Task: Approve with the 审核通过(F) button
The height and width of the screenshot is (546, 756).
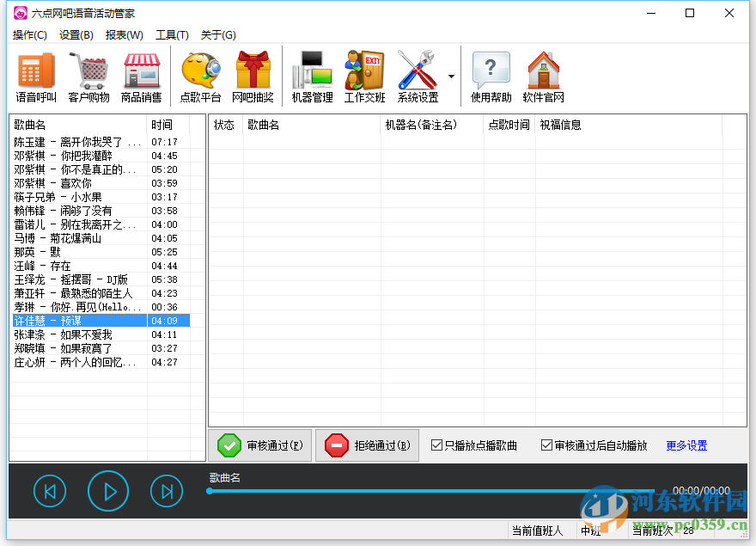Action: (260, 445)
